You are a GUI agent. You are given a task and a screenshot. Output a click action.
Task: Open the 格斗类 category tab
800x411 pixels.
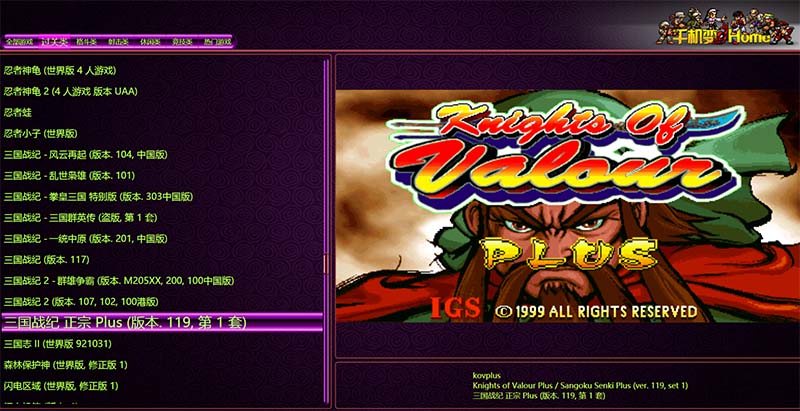point(87,42)
